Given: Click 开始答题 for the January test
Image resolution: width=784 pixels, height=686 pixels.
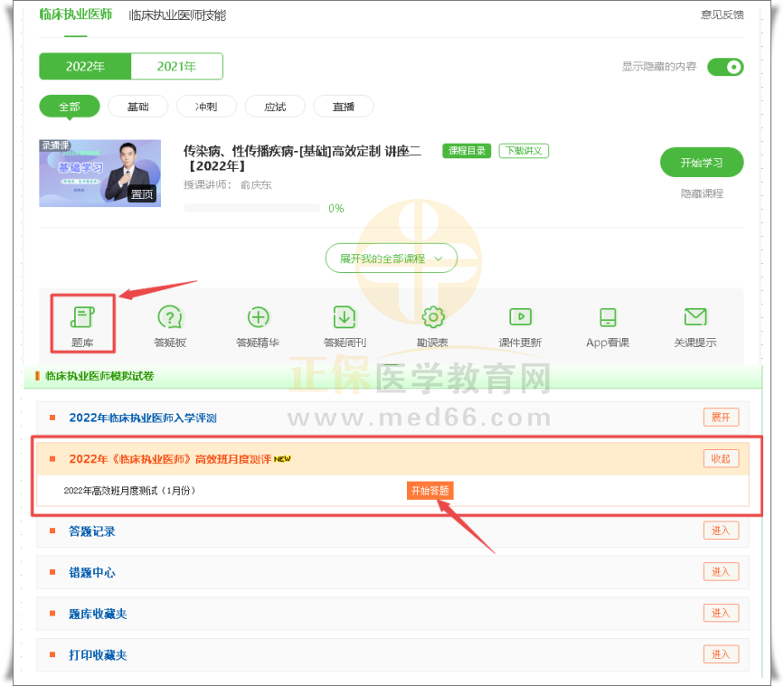Looking at the screenshot, I should tap(429, 491).
